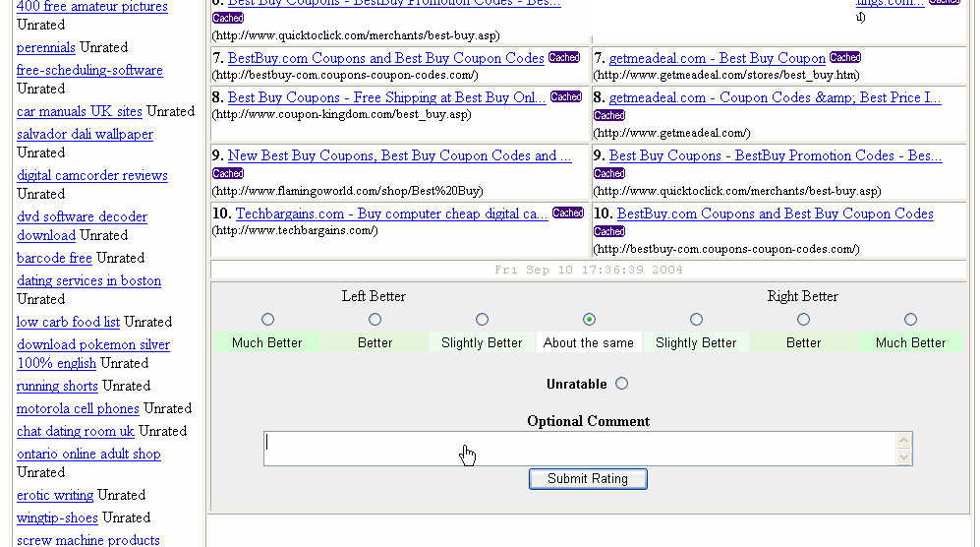The image size is (980, 547).
Task: Select the 'About the same' radio button
Action: [589, 320]
